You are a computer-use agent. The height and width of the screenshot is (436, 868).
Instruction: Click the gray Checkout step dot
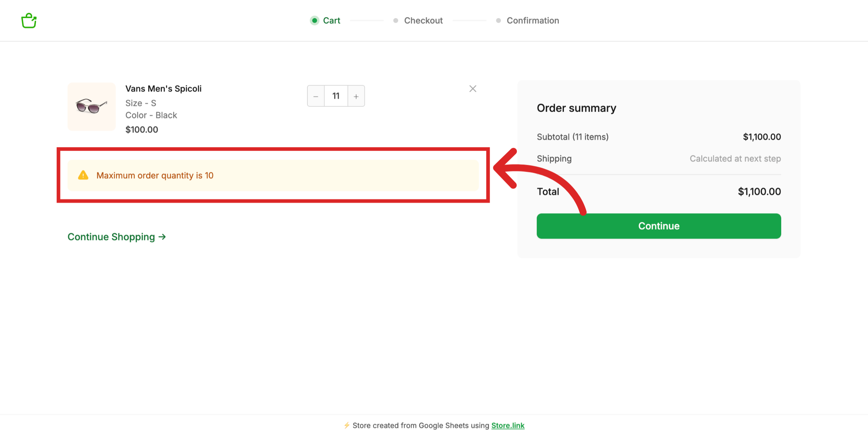click(x=396, y=21)
